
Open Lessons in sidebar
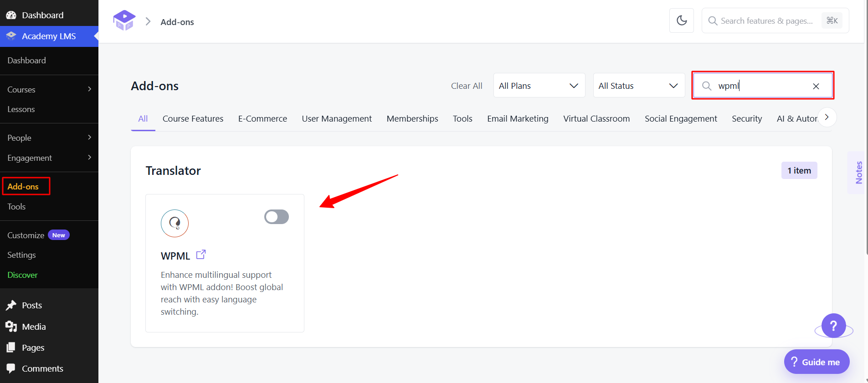tap(21, 109)
